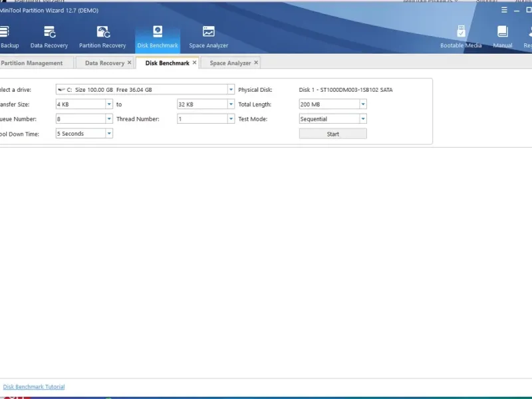Image resolution: width=532 pixels, height=399 pixels.
Task: Click the Bootable Media icon
Action: coord(461,31)
